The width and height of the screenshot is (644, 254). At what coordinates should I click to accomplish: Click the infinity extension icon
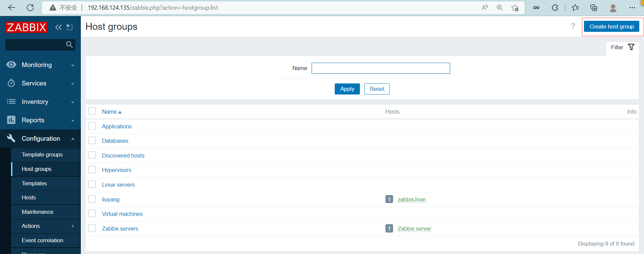point(536,8)
